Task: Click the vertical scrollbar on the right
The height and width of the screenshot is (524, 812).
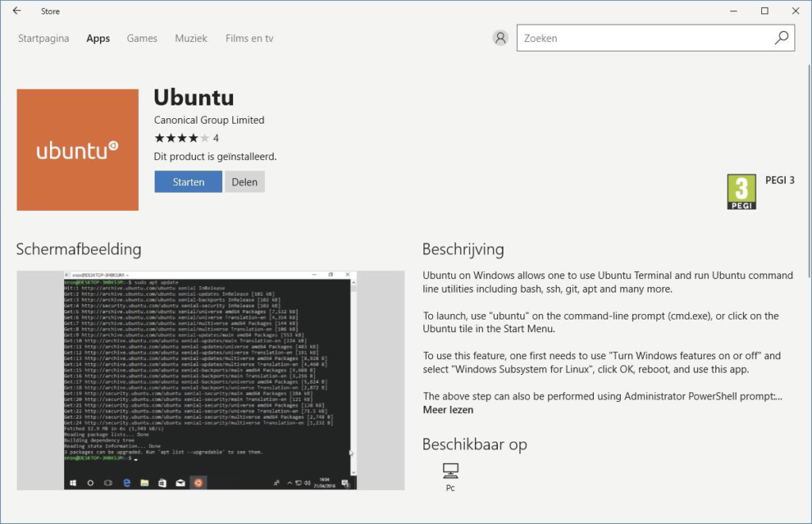Action: point(807,159)
